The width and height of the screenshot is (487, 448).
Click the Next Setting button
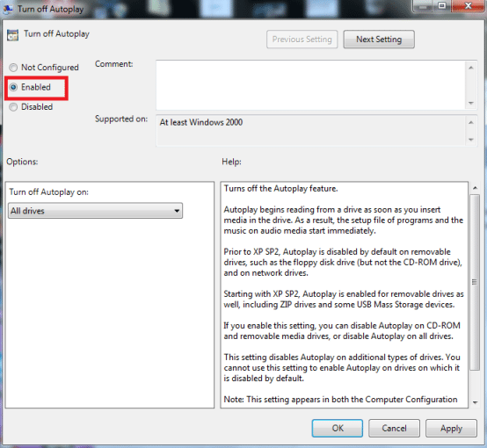click(x=379, y=40)
